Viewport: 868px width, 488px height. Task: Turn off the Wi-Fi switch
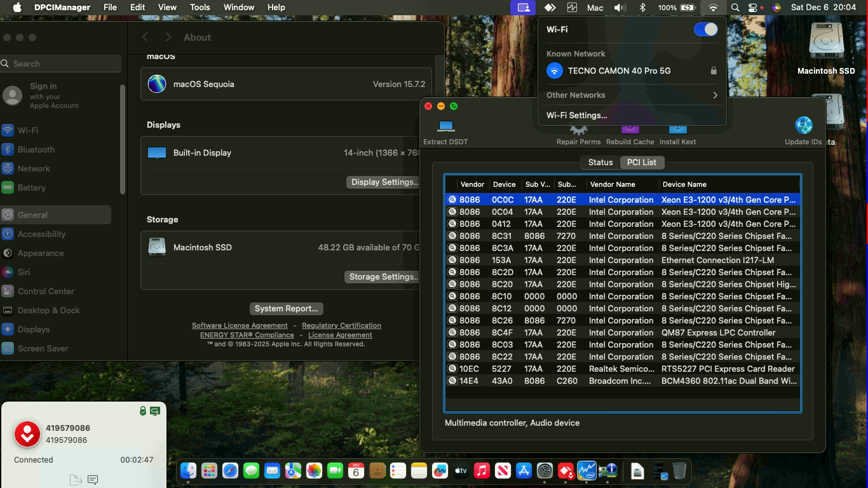(705, 29)
